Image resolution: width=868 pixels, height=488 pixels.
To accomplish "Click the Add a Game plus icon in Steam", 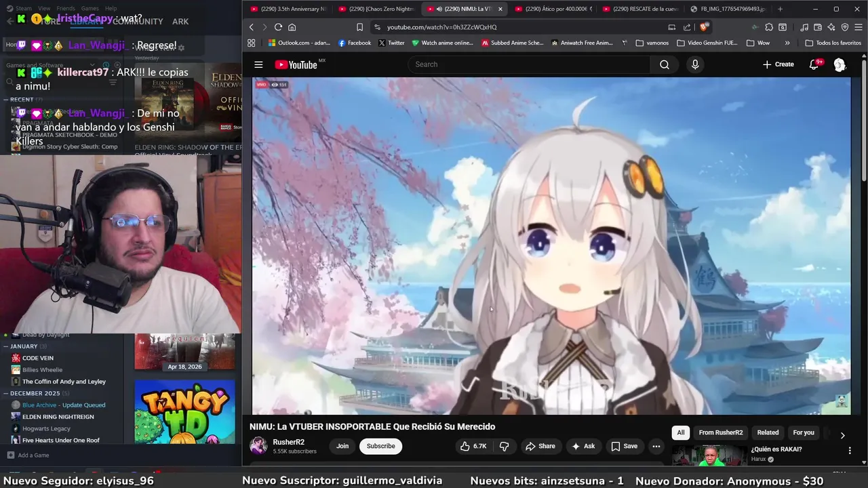I will (x=10, y=455).
